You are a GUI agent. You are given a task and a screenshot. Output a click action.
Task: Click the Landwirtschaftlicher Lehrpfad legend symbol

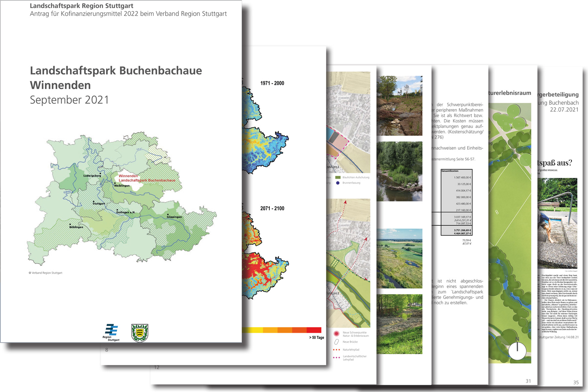[336, 358]
